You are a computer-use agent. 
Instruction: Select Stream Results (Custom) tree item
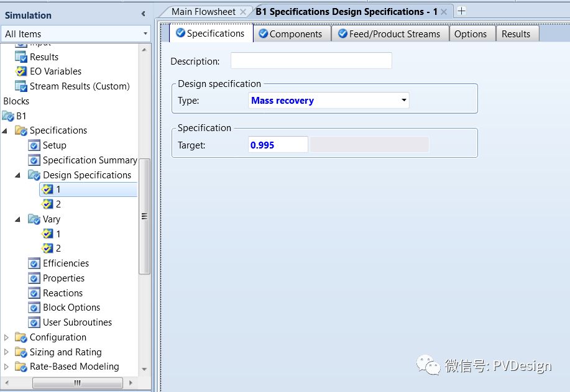pyautogui.click(x=80, y=86)
